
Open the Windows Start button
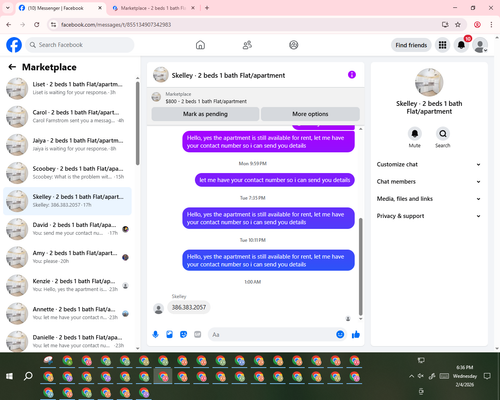coord(9,376)
